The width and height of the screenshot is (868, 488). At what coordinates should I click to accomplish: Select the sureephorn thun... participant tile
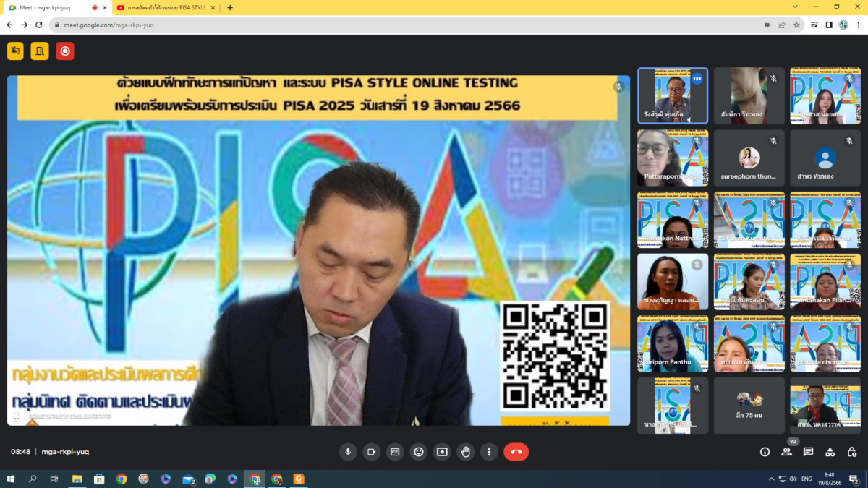click(749, 158)
